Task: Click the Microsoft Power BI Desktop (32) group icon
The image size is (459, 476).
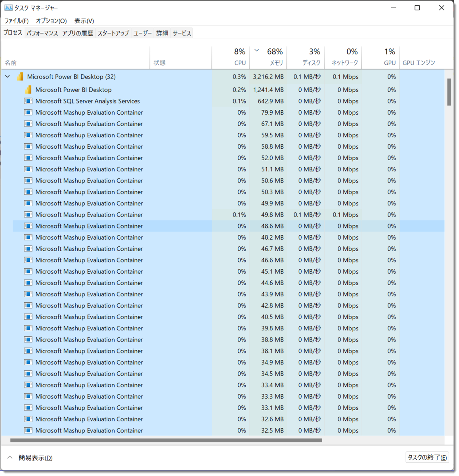Action: tap(20, 77)
